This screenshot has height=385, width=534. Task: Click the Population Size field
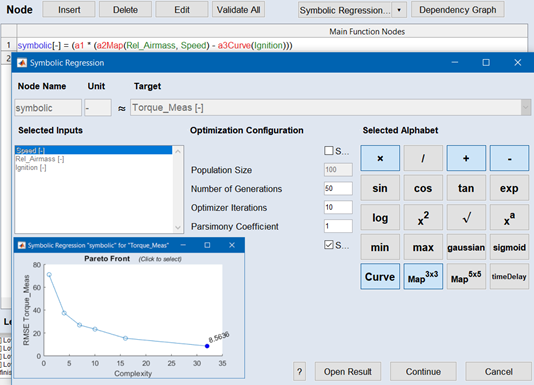(x=338, y=169)
